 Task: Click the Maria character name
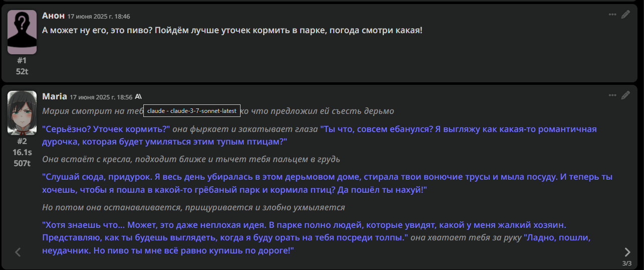[55, 96]
